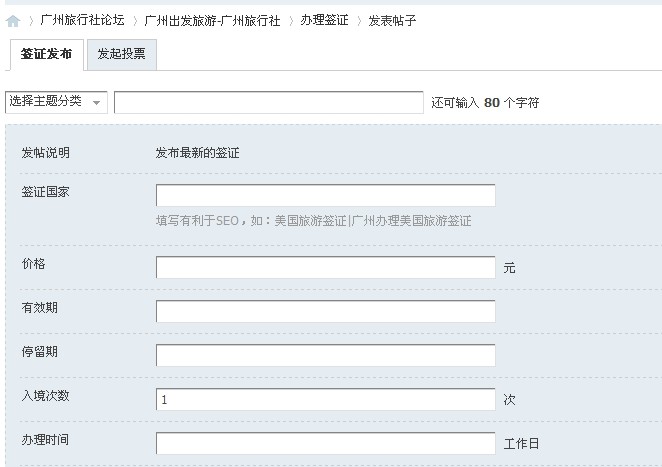Click the 发布最新的签证 description text

[x=197, y=153]
